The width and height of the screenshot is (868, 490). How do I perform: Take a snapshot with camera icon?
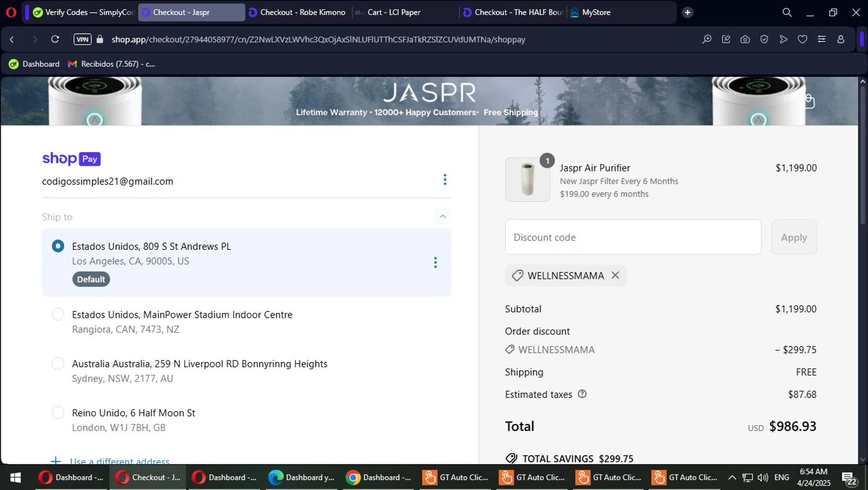point(745,39)
